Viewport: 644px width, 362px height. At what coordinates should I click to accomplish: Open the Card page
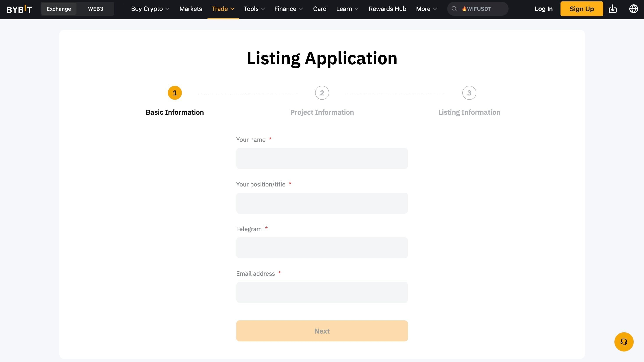tap(320, 9)
